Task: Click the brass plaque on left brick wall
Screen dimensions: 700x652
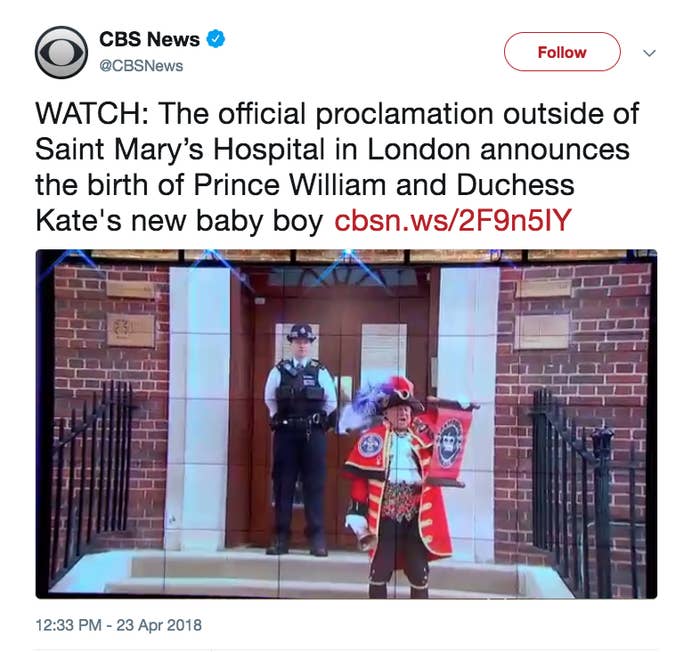Action: point(130,330)
